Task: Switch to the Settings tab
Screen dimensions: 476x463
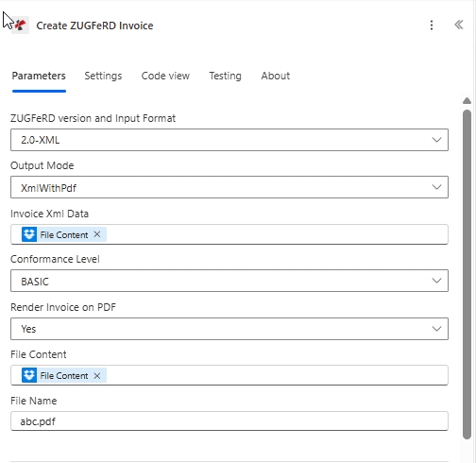Action: (x=103, y=76)
